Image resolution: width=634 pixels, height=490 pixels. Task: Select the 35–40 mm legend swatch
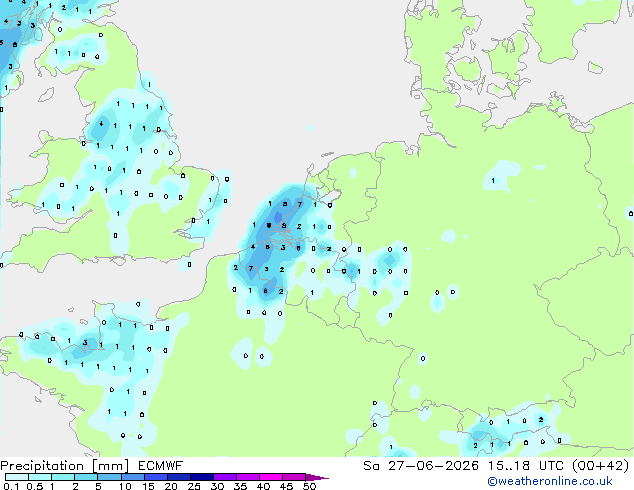coord(247,477)
